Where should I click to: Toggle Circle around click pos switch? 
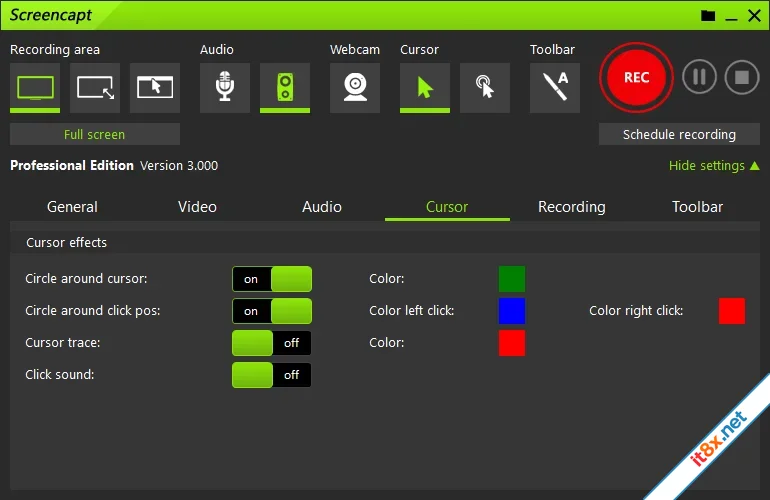coord(272,311)
